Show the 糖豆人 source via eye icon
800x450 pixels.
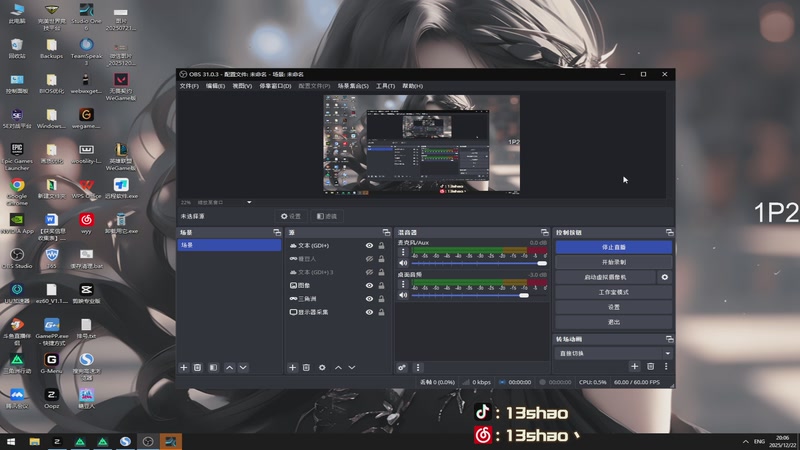tap(369, 259)
